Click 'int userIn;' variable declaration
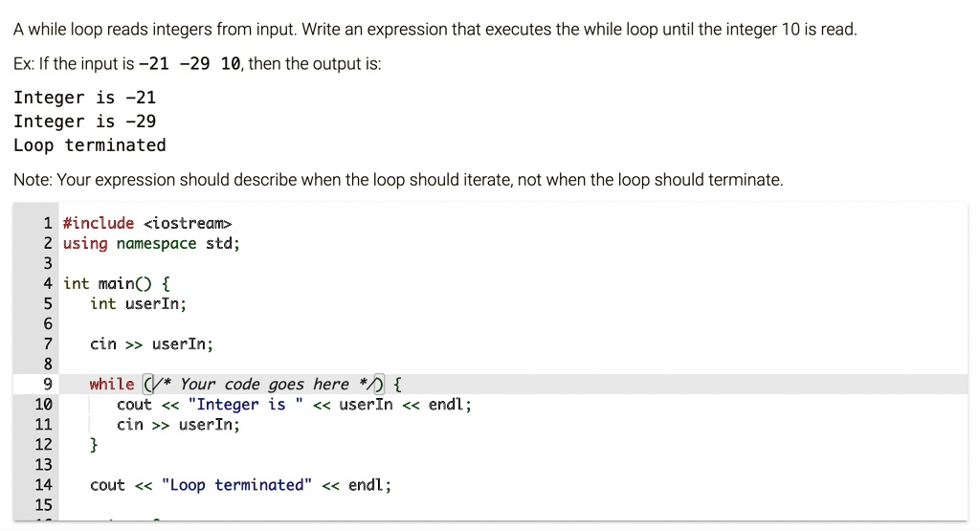The width and height of the screenshot is (980, 531). click(138, 303)
